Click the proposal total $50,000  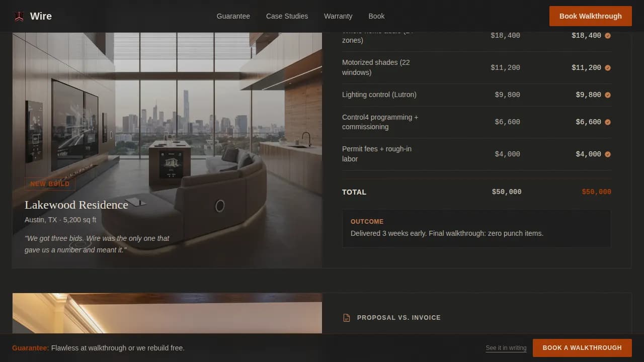tap(507, 192)
